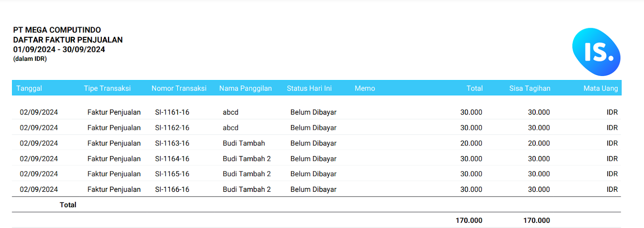Click the Tipe Transaksi column header
The height and width of the screenshot is (228, 644).
click(x=107, y=88)
